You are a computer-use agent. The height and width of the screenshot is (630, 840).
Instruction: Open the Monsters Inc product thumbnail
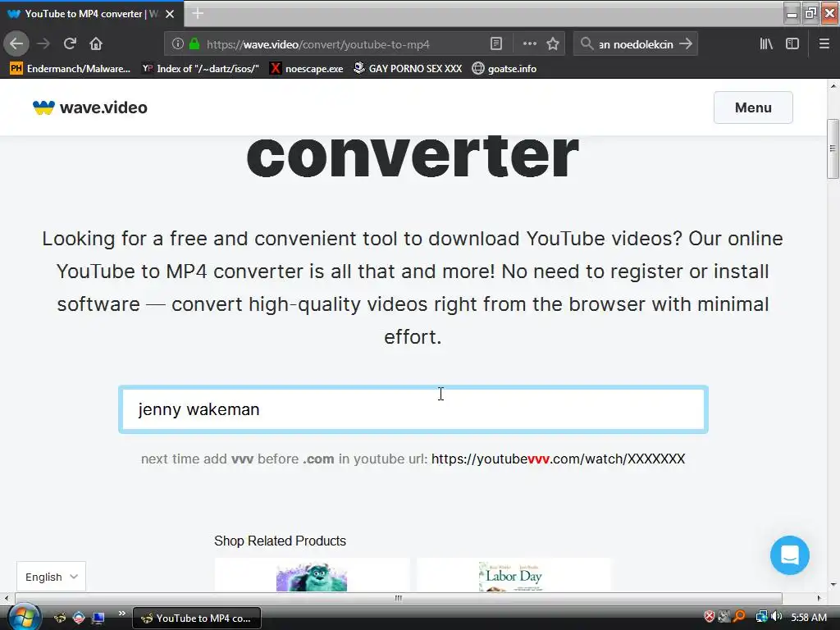coord(312,577)
